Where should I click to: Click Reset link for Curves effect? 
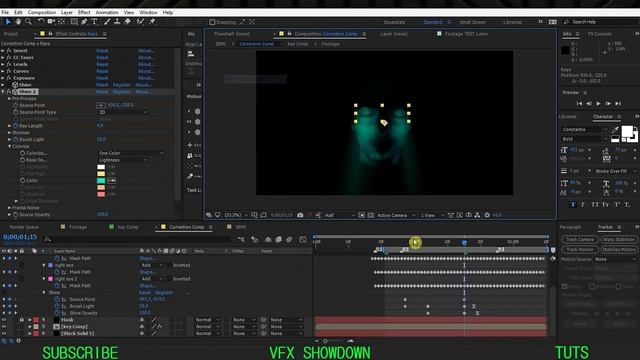[102, 71]
